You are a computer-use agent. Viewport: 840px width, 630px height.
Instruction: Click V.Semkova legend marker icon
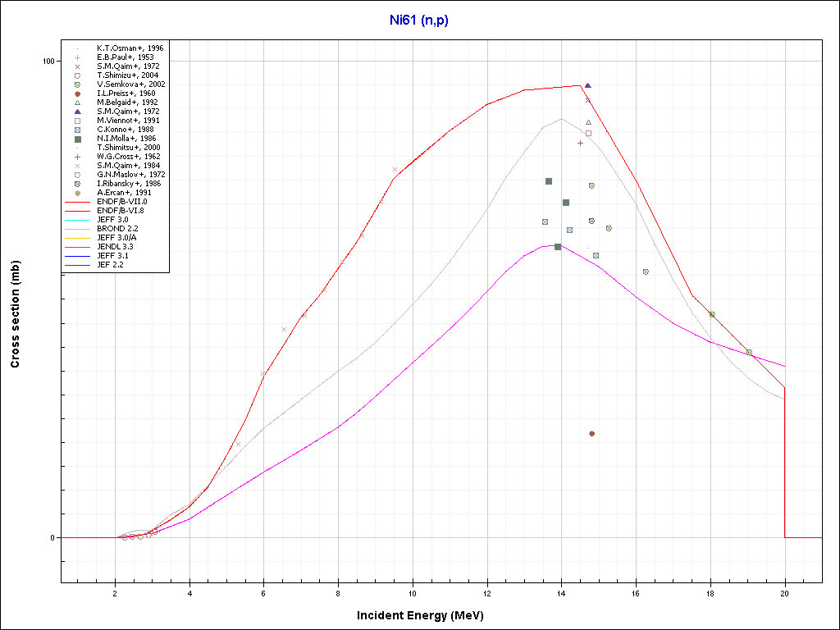coord(77,84)
